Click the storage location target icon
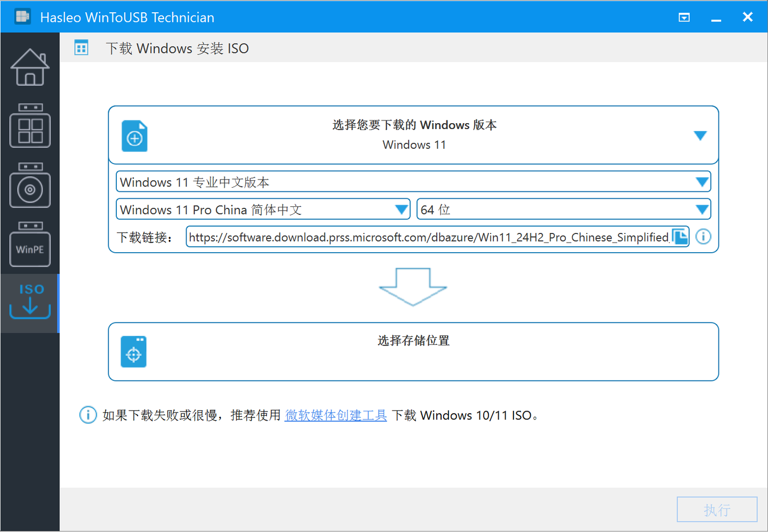This screenshot has width=768, height=532. click(133, 352)
